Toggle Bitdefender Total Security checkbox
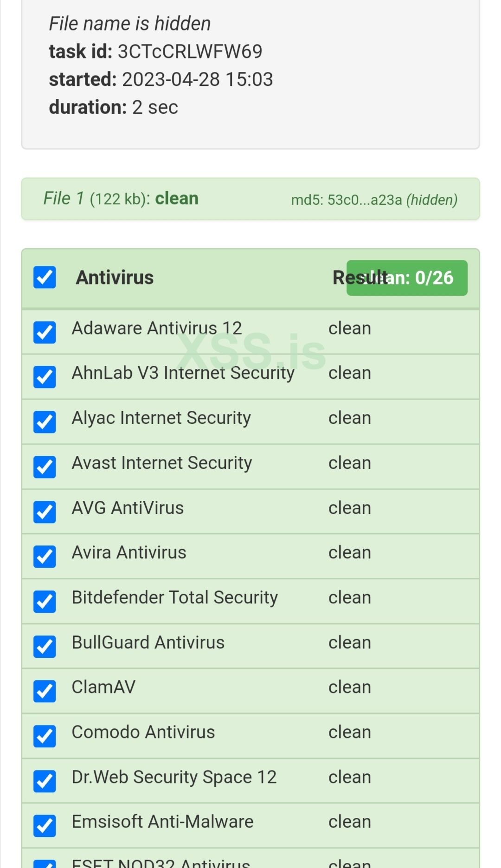 click(x=45, y=602)
